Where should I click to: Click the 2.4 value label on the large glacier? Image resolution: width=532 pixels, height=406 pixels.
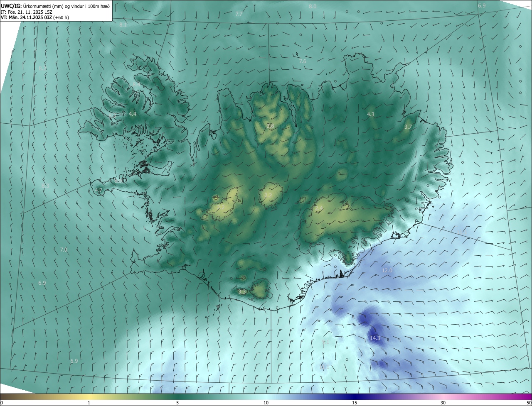pyautogui.click(x=319, y=208)
